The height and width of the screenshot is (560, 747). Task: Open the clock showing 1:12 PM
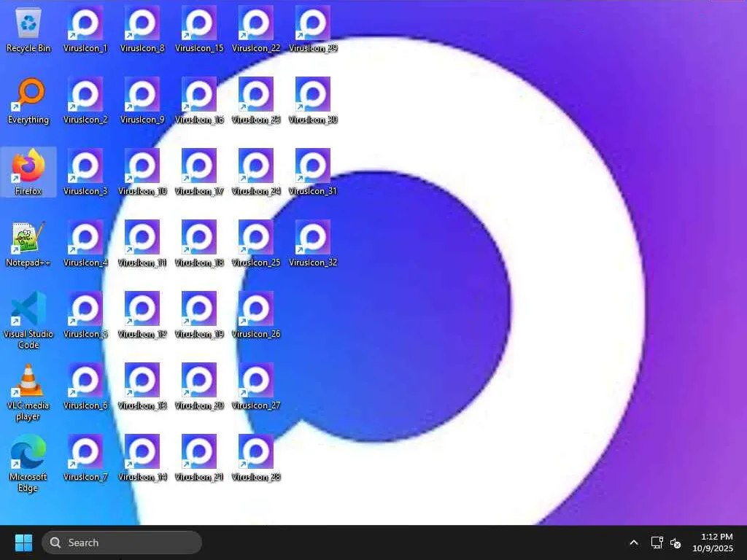click(713, 542)
